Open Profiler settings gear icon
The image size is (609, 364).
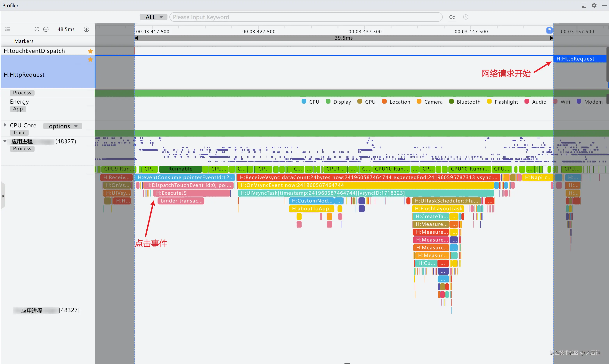tap(594, 5)
